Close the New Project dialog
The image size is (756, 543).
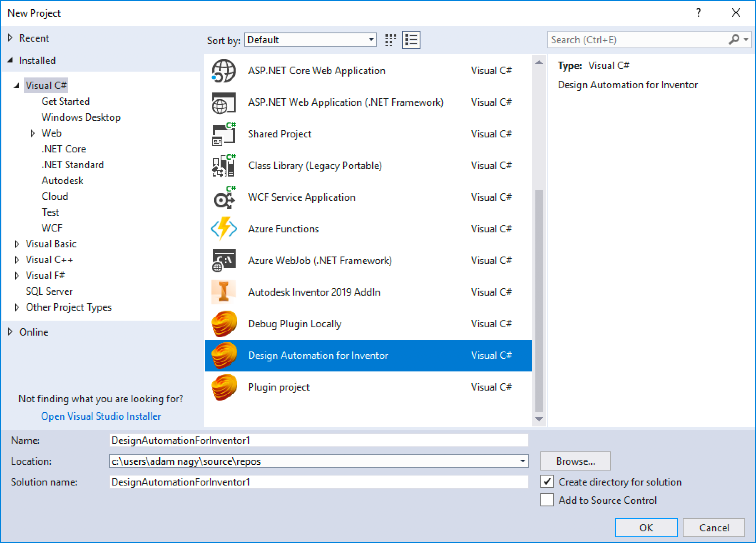click(x=736, y=13)
